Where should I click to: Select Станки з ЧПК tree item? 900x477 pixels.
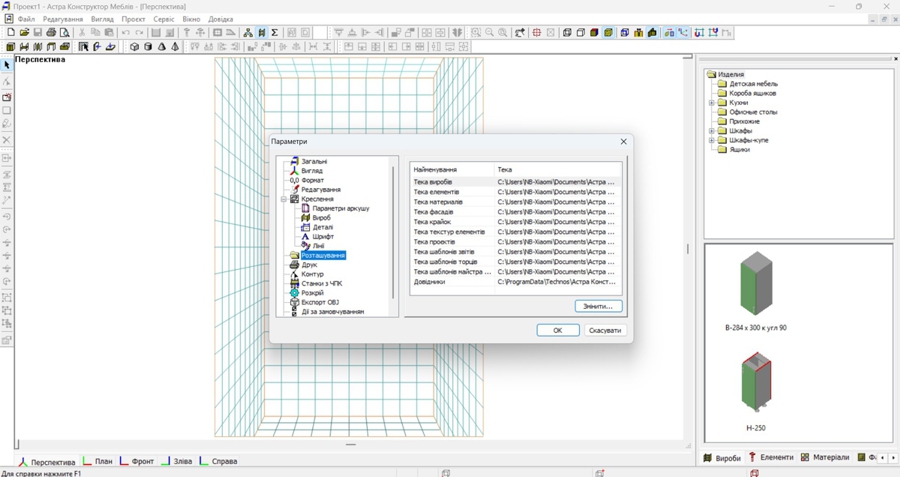(x=322, y=284)
